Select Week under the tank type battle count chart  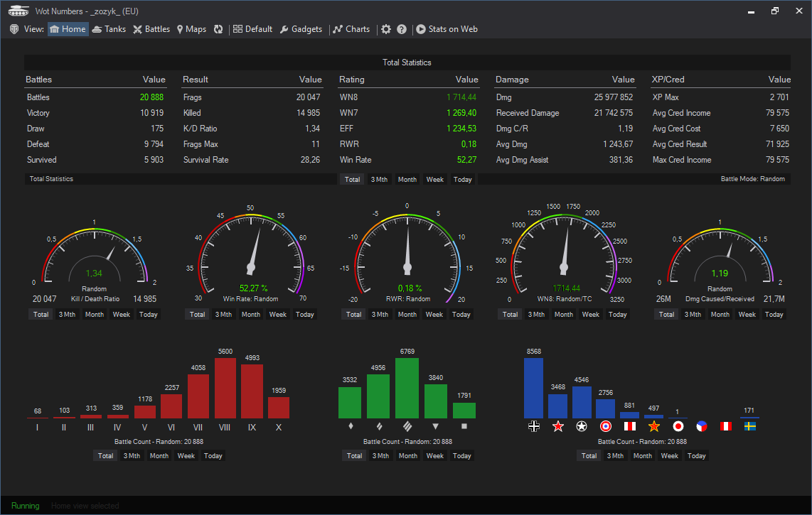tap(434, 456)
